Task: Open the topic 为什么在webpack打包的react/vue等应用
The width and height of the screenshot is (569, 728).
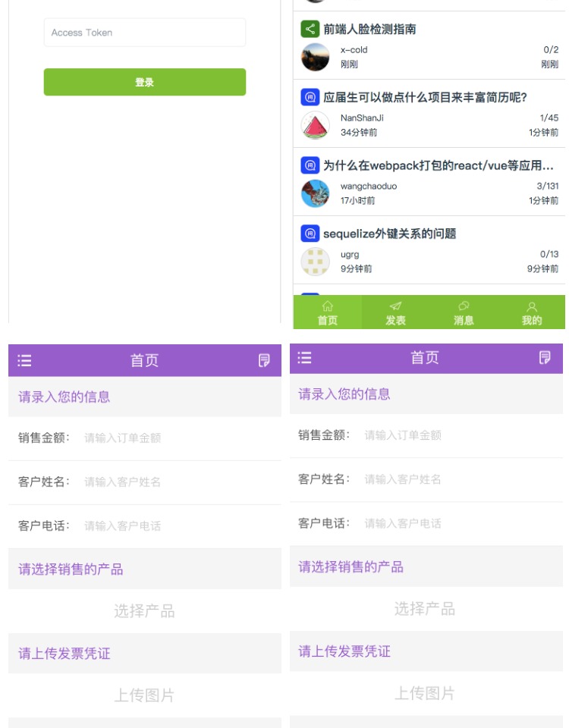Action: 439,166
